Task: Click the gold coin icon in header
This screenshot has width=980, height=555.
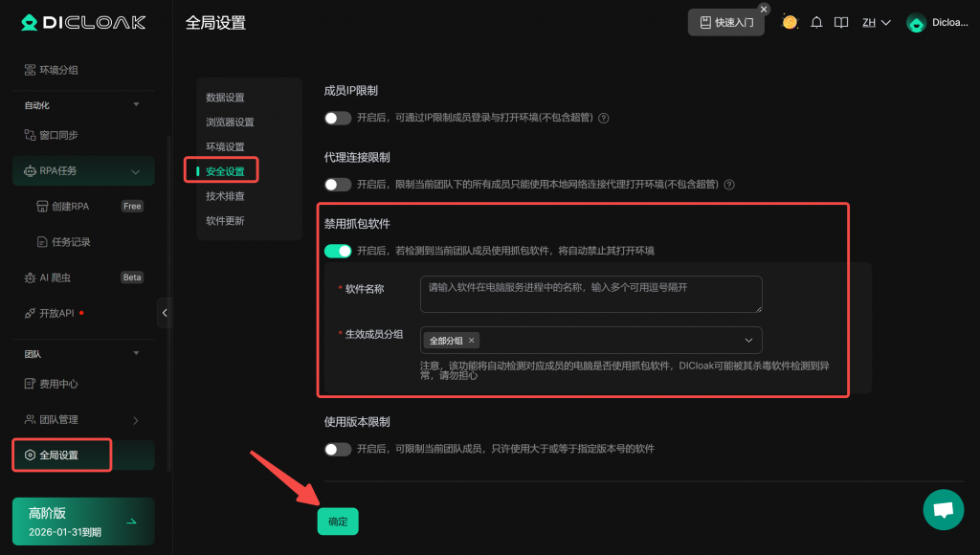Action: (790, 22)
